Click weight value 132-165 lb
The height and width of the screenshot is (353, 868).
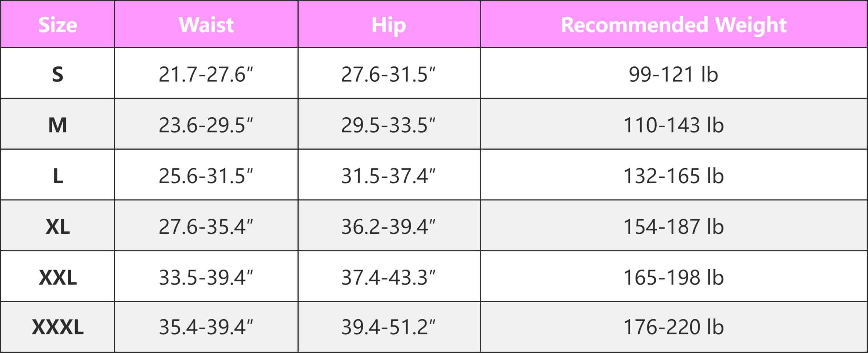673,176
